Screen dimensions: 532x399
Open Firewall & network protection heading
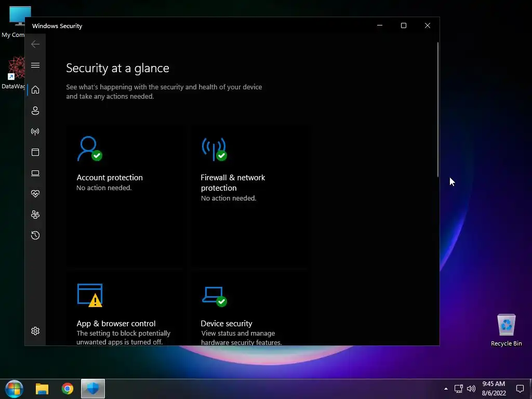[233, 182]
